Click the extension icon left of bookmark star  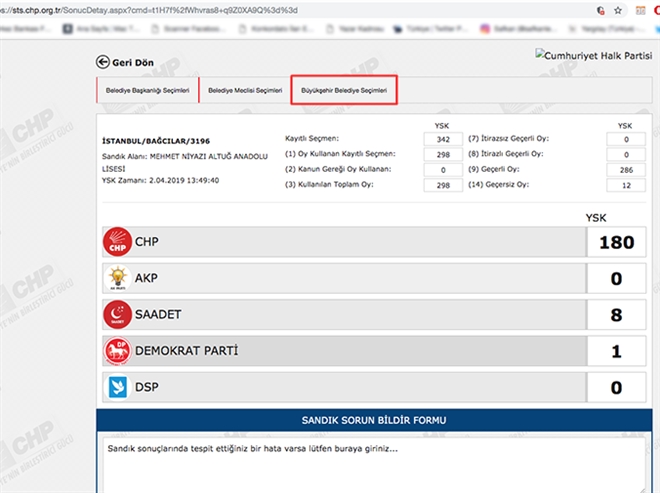[601, 11]
